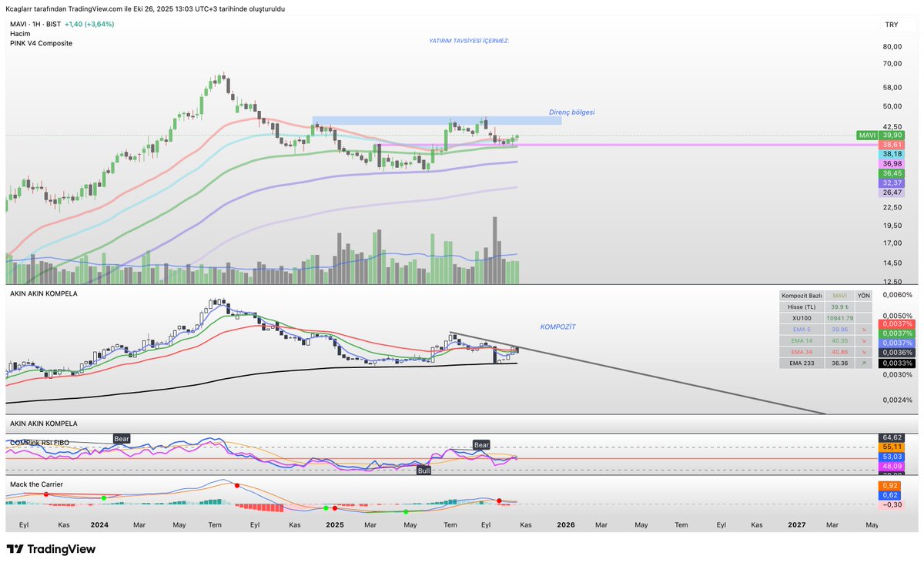Click the EMA 14 value 40.35

tap(839, 340)
